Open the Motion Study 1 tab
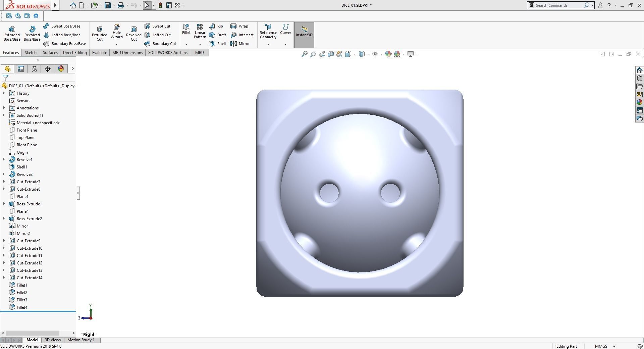 (81, 340)
